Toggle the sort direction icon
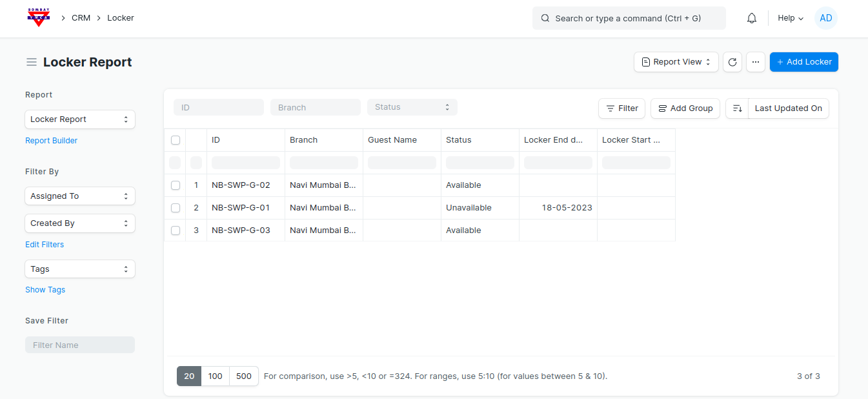 (x=737, y=108)
